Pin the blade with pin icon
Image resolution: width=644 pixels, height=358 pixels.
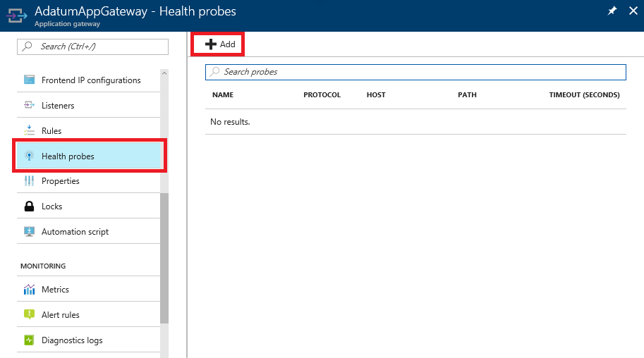[612, 11]
